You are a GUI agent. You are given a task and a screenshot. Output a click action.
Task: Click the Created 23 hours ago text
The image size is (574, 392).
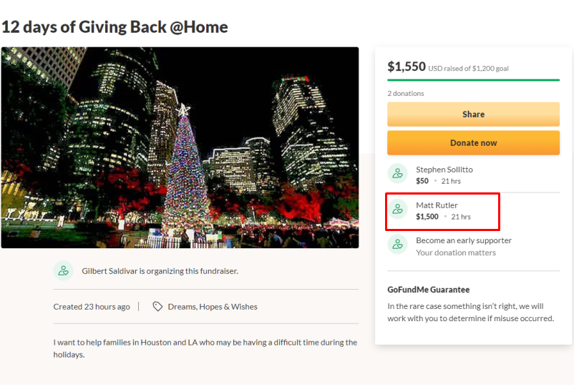[92, 307]
